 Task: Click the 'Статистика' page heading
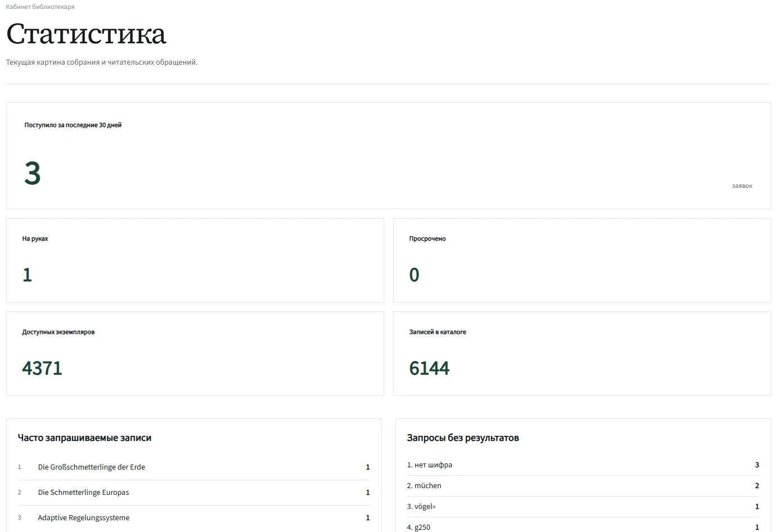tap(86, 34)
